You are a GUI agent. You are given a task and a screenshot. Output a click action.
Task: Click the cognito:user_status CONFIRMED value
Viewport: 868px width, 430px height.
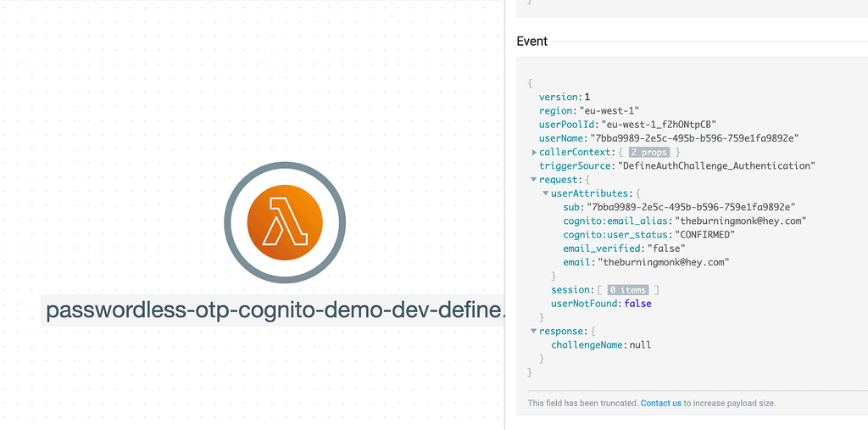coord(703,235)
